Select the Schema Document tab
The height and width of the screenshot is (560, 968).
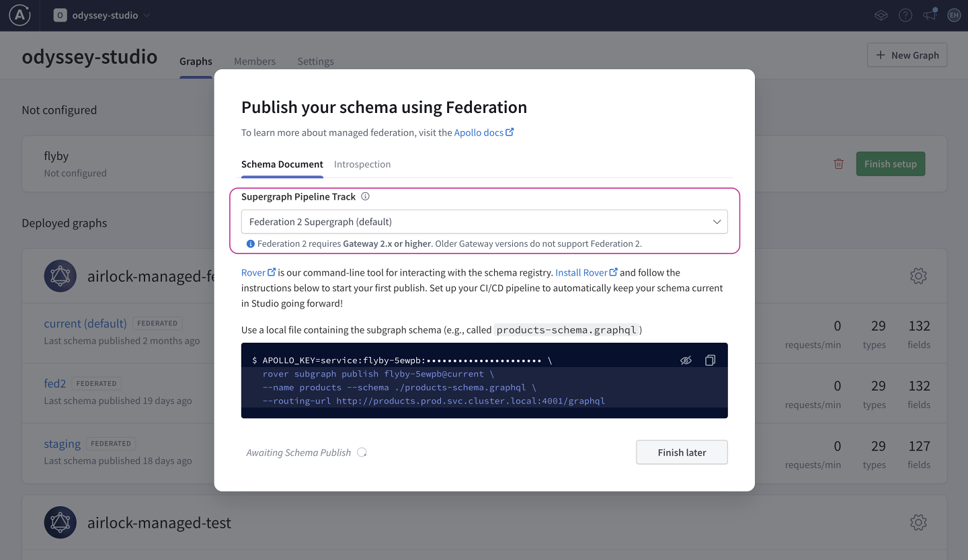point(282,164)
